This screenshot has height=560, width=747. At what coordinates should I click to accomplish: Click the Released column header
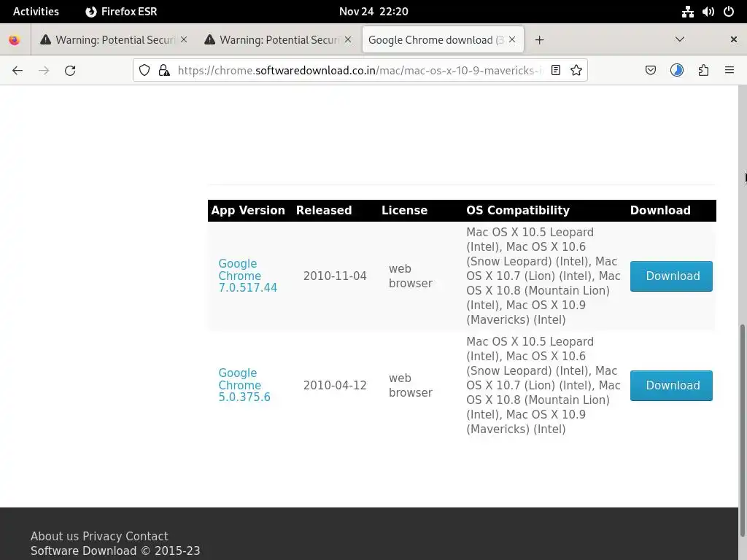pos(324,211)
